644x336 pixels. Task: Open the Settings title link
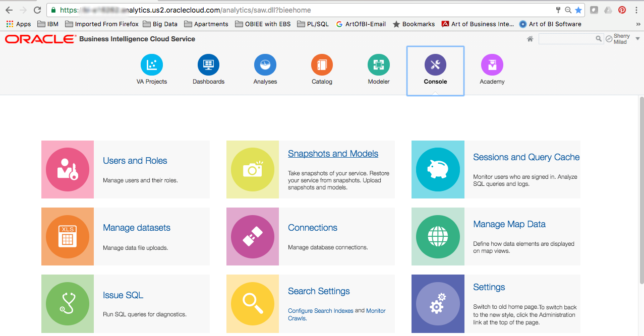(x=489, y=287)
